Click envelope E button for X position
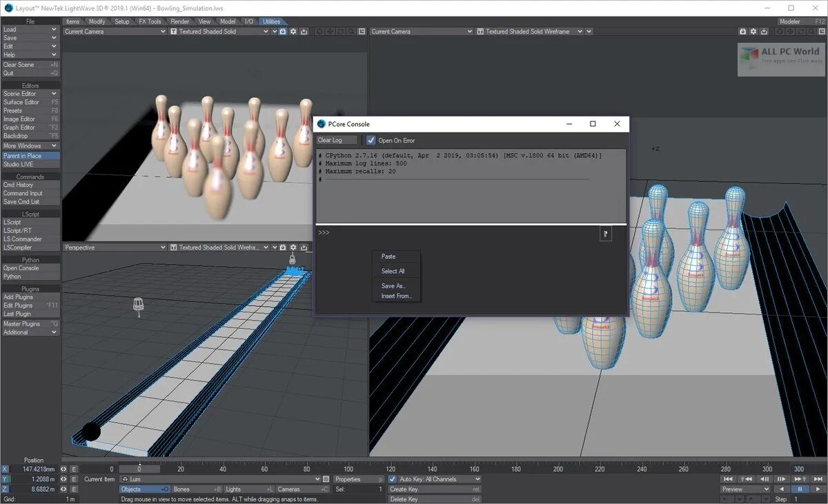This screenshot has height=504, width=828. (x=74, y=470)
